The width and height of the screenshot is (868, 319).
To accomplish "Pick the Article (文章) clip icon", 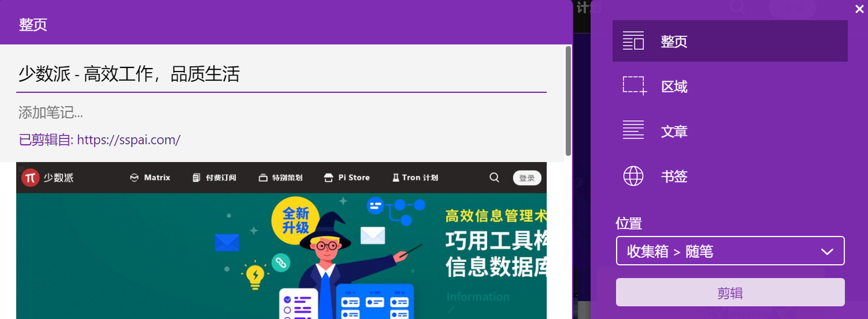I will coord(634,130).
